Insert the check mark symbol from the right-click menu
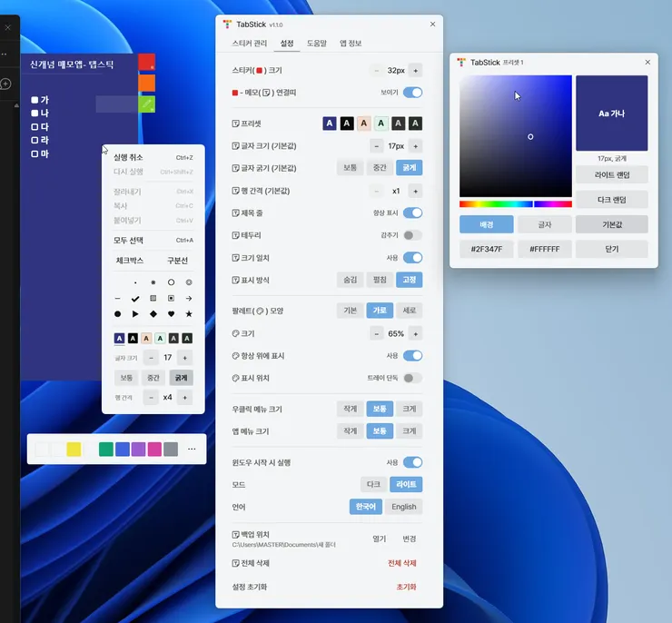This screenshot has height=623, width=672. 135,299
